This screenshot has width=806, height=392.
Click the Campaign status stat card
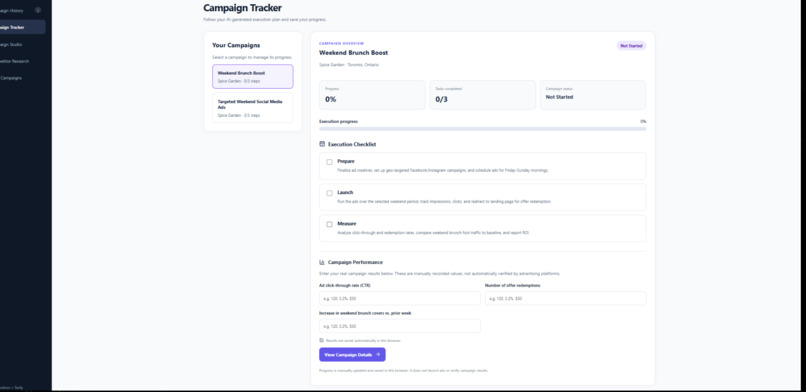(593, 95)
